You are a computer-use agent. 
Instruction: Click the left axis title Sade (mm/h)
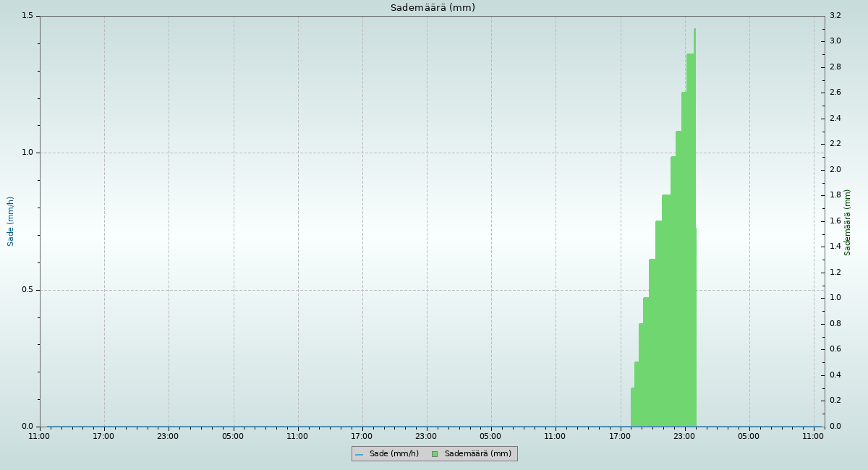[11, 221]
